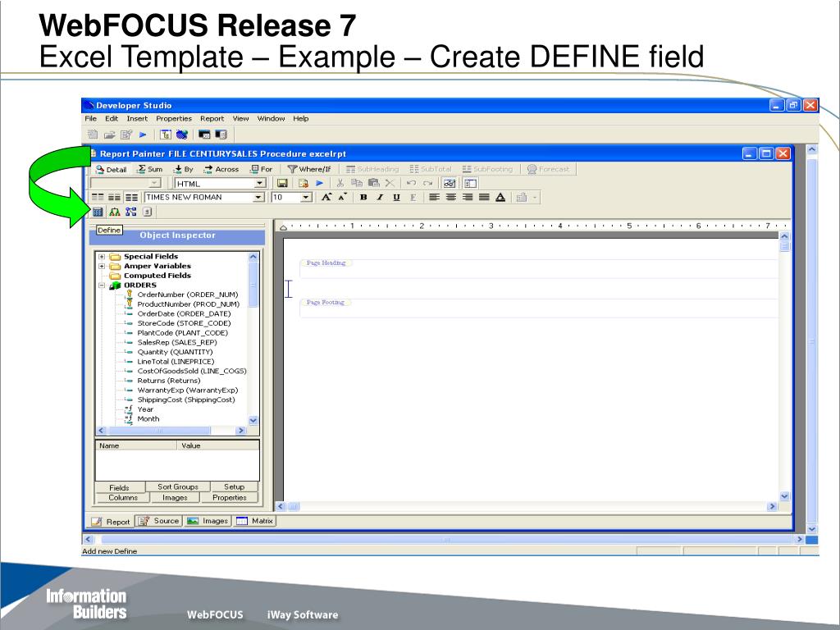Viewport: 840px width, 630px height.
Task: Open the File menu
Action: [90, 118]
